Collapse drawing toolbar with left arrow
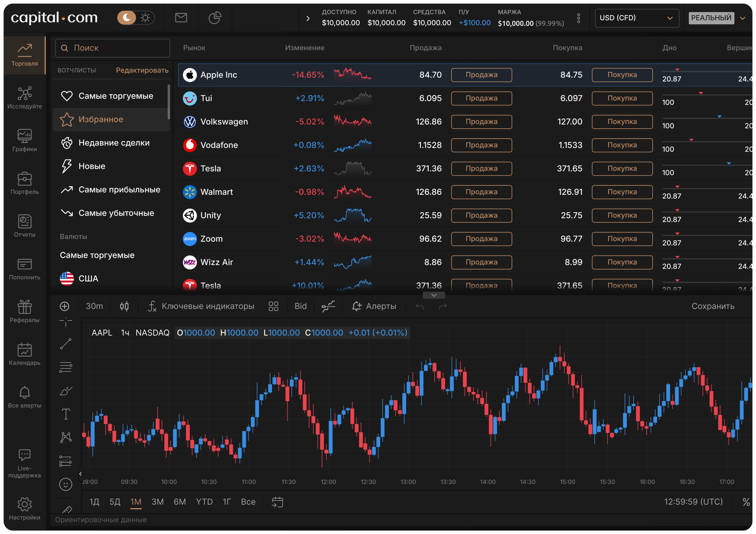Screen dimensions: 756x534 click(80, 474)
